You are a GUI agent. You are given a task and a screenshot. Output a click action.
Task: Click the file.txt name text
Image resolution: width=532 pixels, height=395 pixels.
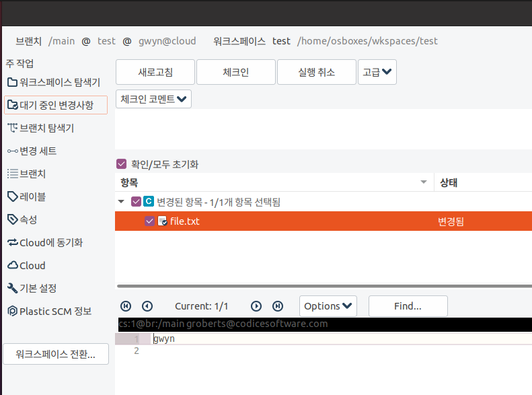184,221
